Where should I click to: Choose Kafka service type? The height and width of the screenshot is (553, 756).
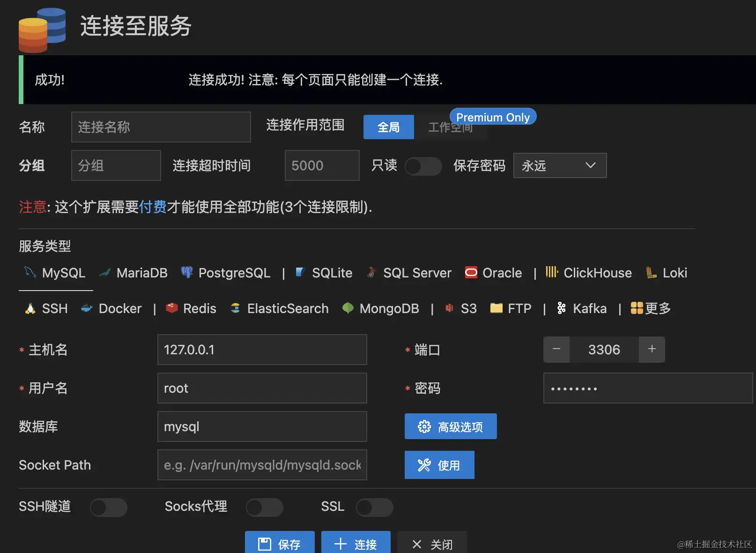(582, 308)
